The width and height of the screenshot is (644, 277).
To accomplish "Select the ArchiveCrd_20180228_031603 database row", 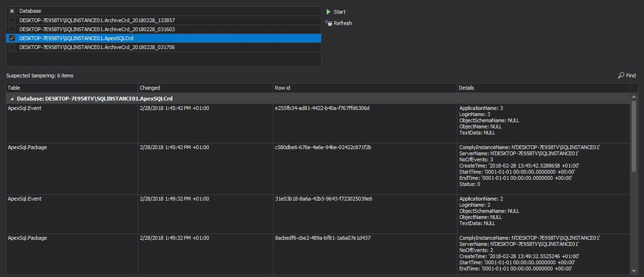I will click(x=164, y=29).
